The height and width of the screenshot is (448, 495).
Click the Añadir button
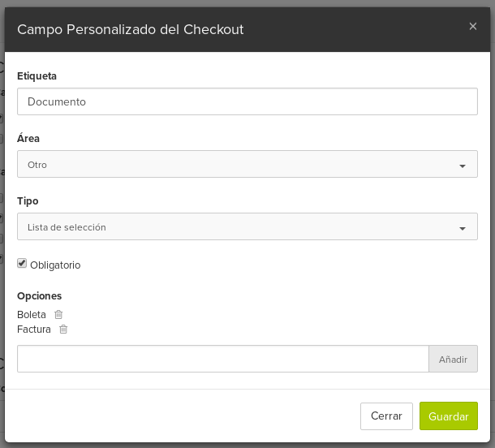(x=453, y=359)
